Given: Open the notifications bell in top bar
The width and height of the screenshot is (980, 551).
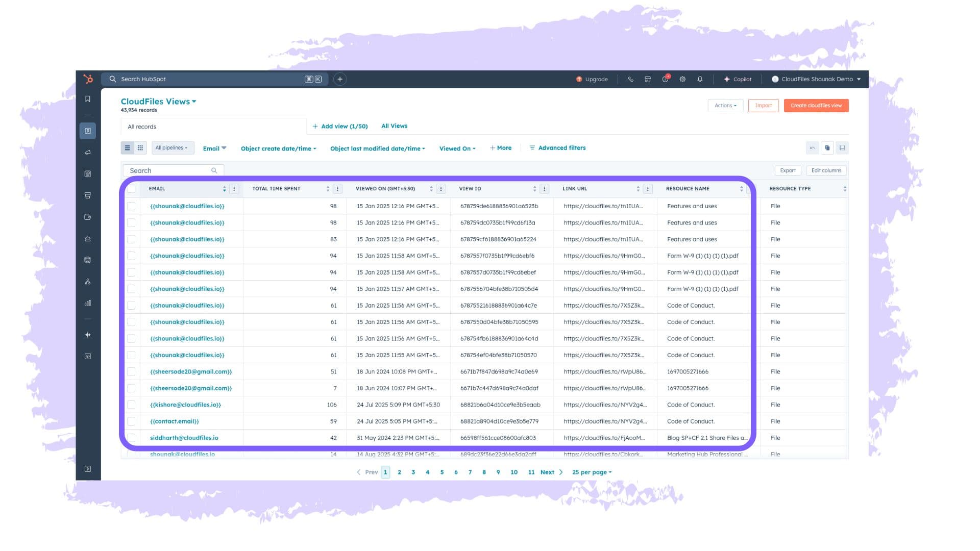Looking at the screenshot, I should [700, 79].
